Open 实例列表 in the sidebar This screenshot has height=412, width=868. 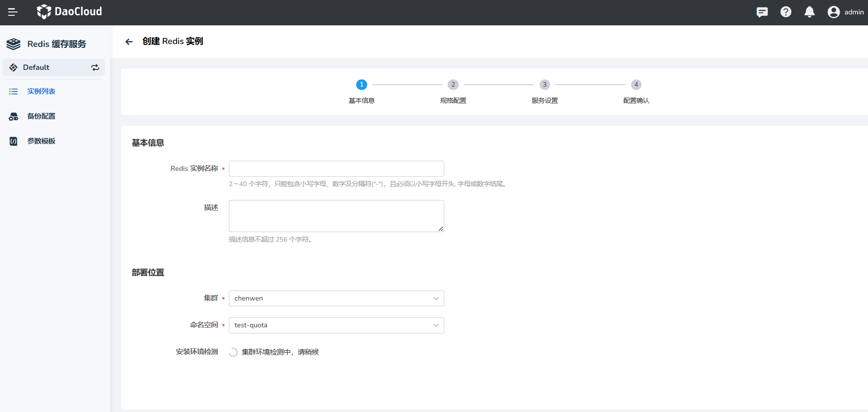[x=41, y=91]
